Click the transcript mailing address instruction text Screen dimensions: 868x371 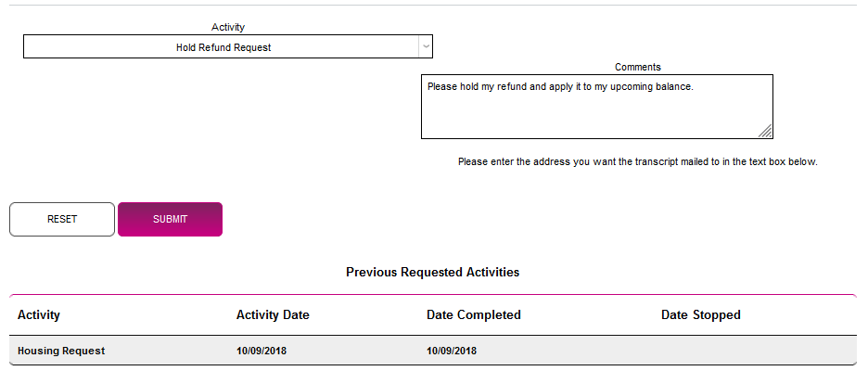[637, 161]
